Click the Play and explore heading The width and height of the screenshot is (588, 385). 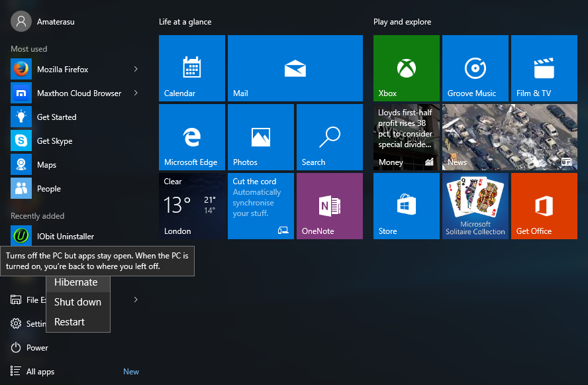[x=402, y=22]
